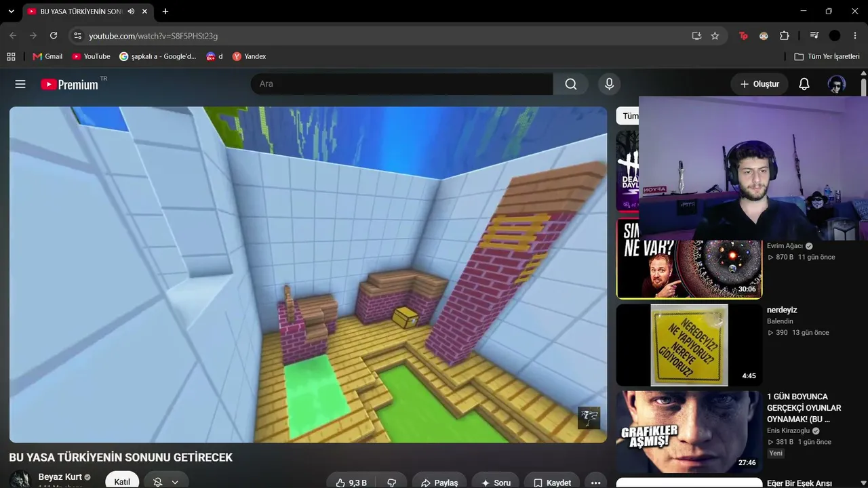Screen dimensions: 868x488
Task: Open the 30:06 Evrim Ağacı video thumbnail
Action: tap(689, 258)
